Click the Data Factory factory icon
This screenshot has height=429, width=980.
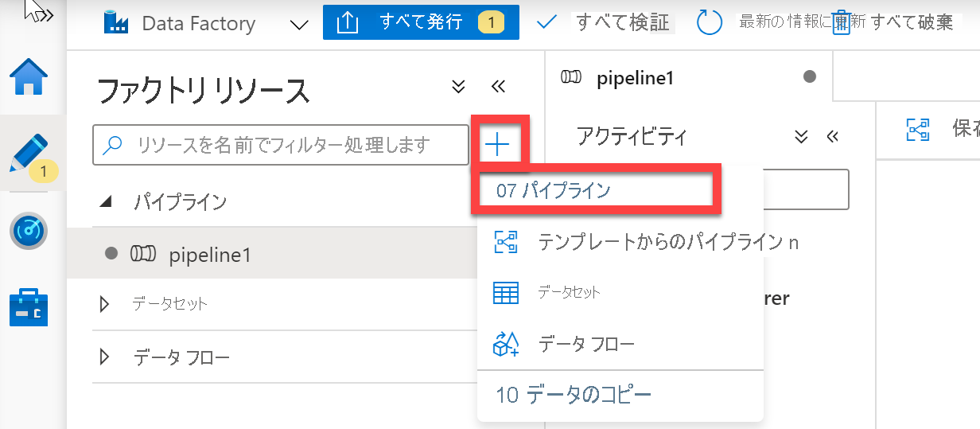[116, 22]
